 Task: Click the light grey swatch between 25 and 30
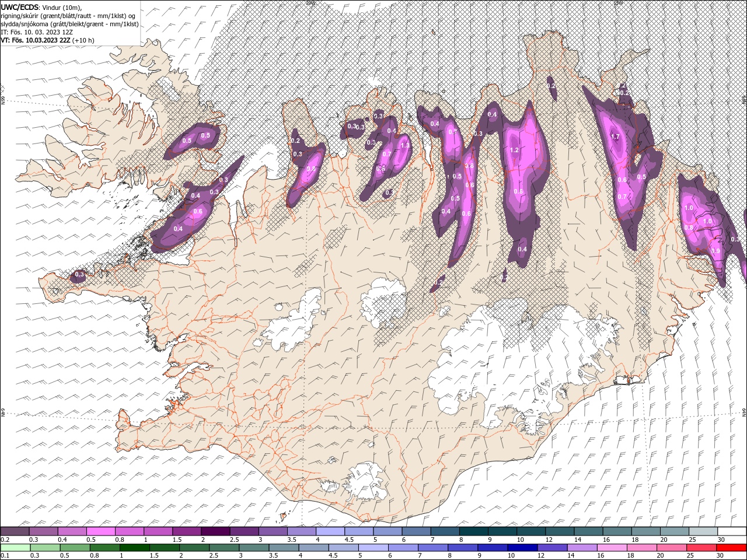(x=703, y=531)
